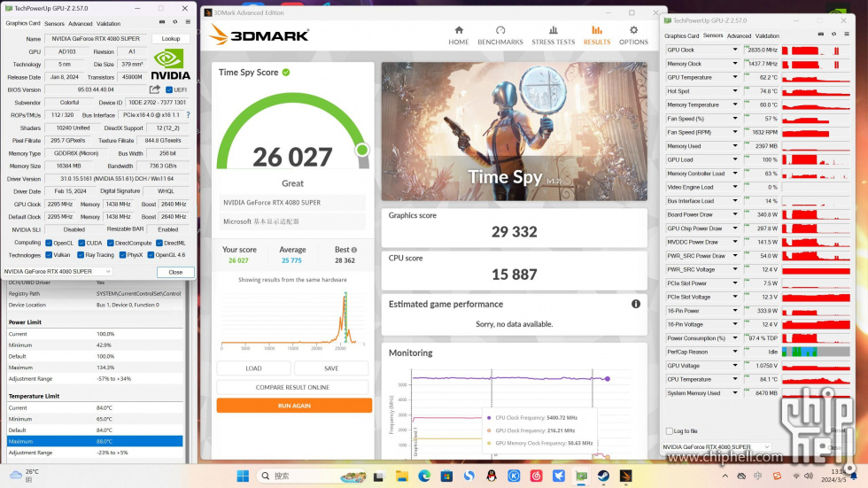Click COMPARE RESULT ONLINE
The width and height of the screenshot is (868, 488).
pyautogui.click(x=292, y=387)
